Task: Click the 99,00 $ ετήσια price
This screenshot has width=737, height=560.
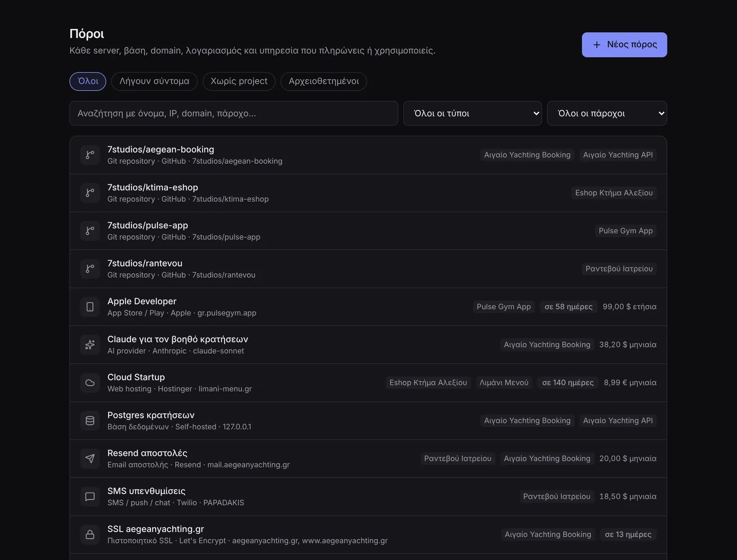Action: 630,307
